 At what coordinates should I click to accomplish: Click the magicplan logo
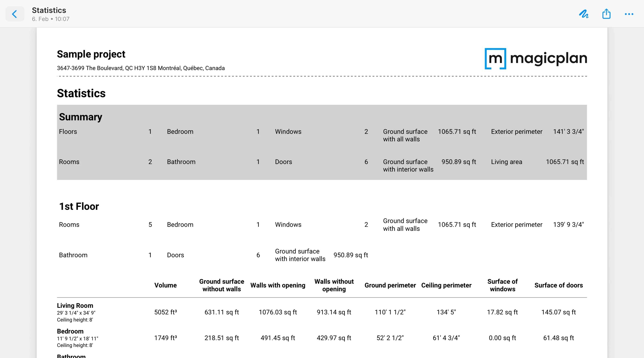(x=536, y=58)
